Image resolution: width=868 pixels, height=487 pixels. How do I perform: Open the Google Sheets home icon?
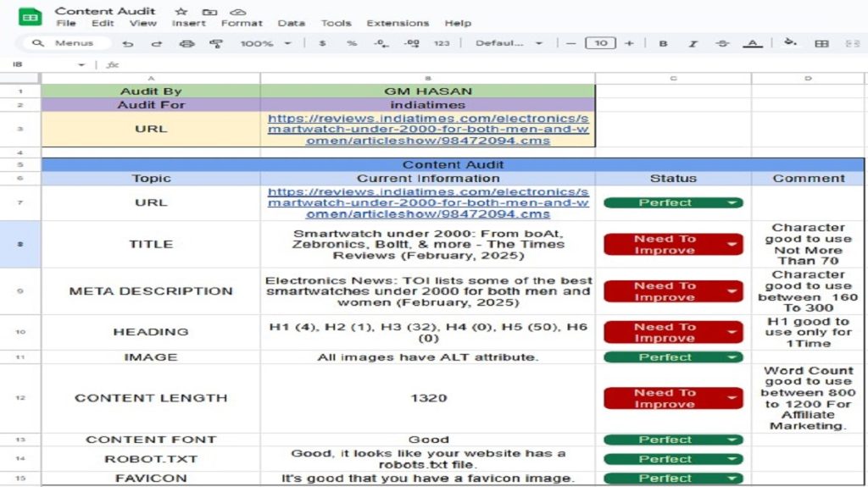[x=30, y=17]
